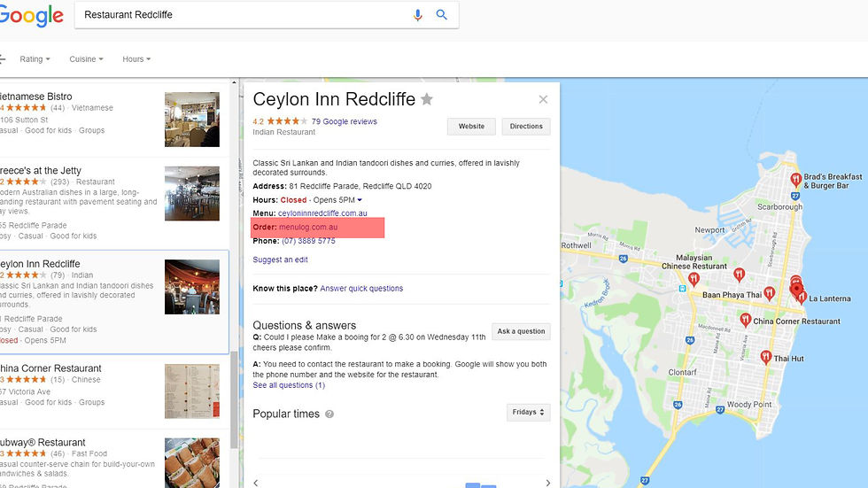
Task: Open See all questions (1) link
Action: coord(289,385)
